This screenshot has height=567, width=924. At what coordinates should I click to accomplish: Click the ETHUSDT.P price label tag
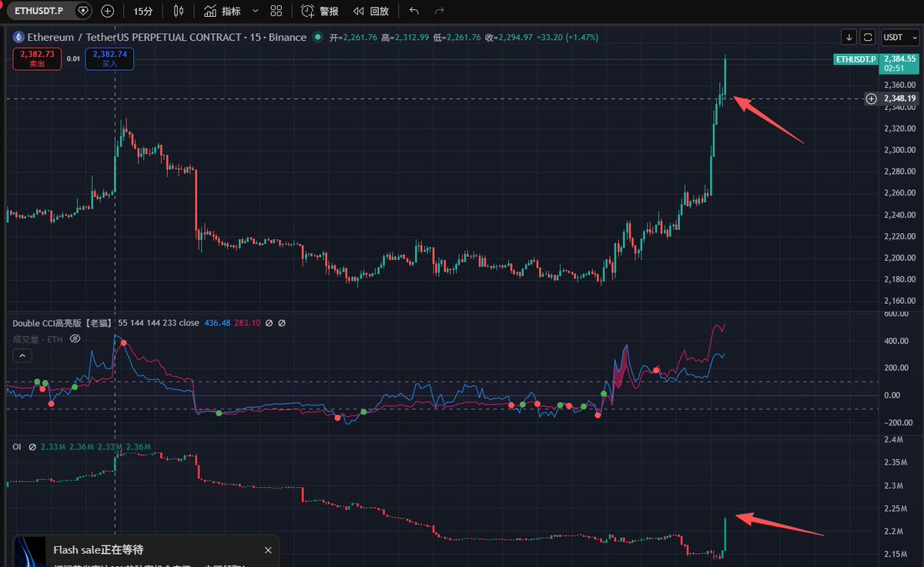pyautogui.click(x=856, y=59)
